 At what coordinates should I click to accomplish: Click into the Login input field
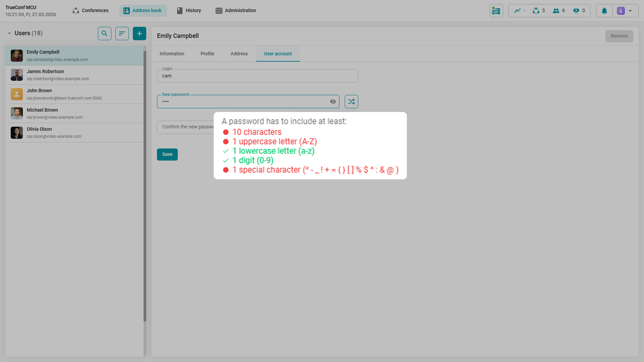point(257,76)
